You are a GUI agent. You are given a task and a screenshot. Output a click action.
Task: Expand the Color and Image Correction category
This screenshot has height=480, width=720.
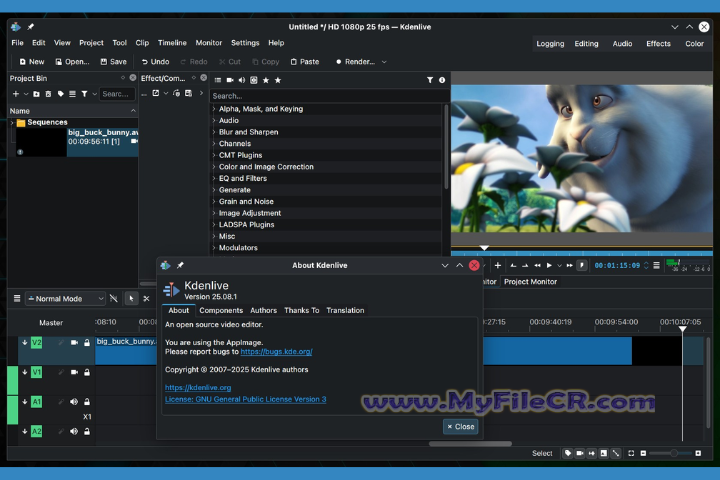coord(214,167)
